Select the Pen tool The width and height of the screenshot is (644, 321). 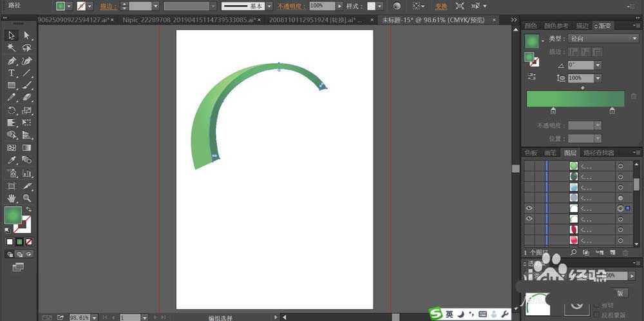coord(12,61)
